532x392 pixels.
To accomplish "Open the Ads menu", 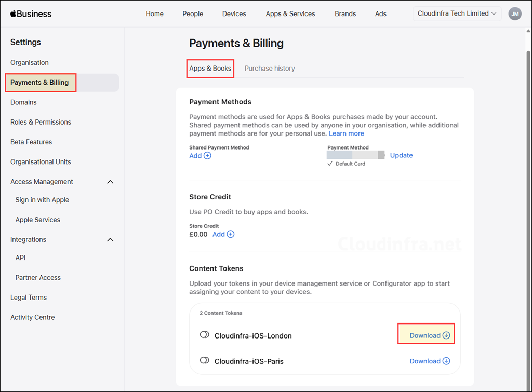I will point(381,14).
